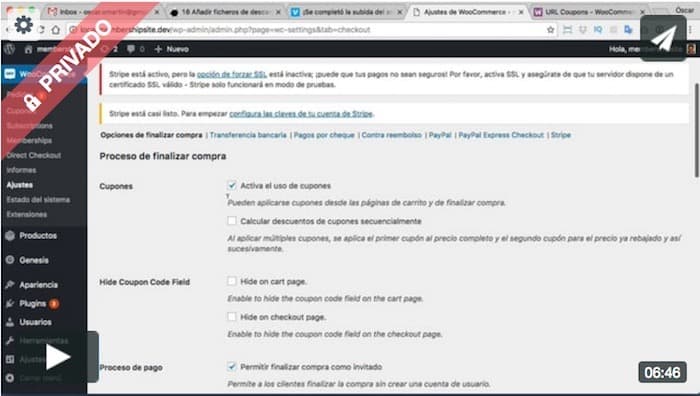Image resolution: width=700 pixels, height=396 pixels.
Task: Click the Plugins update count badge
Action: (x=54, y=304)
